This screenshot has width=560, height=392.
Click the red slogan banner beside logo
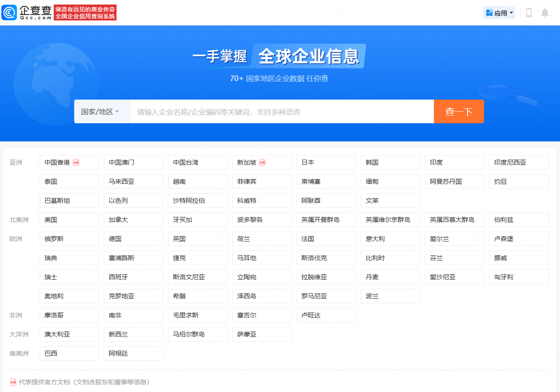tap(85, 13)
